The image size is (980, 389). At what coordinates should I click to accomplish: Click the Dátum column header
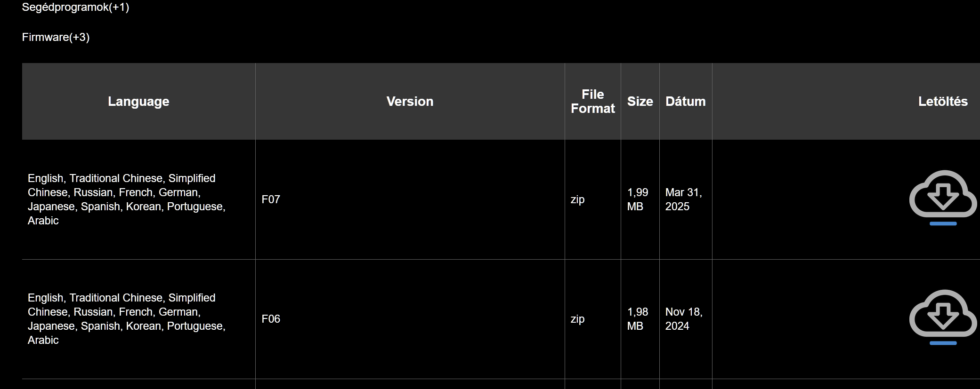point(686,102)
